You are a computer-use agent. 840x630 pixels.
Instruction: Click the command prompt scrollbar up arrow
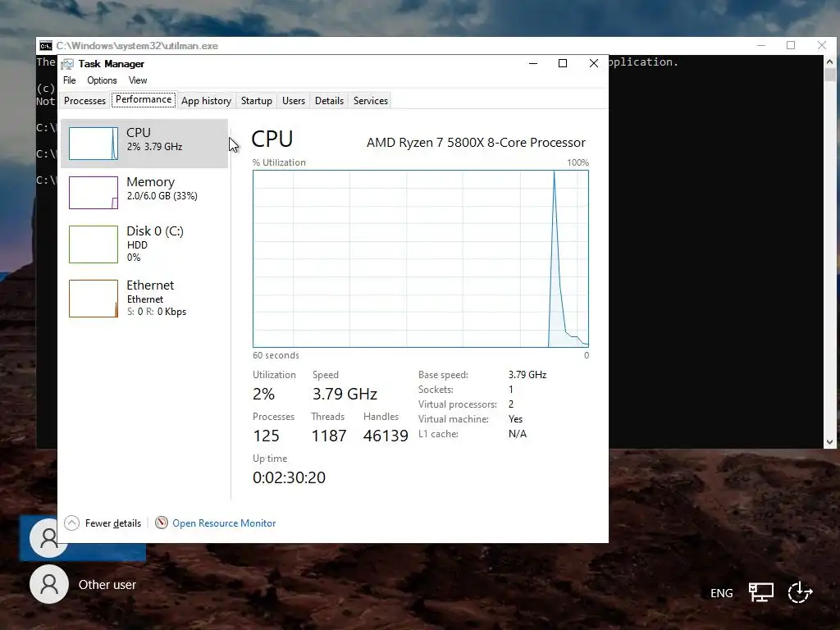click(x=830, y=62)
